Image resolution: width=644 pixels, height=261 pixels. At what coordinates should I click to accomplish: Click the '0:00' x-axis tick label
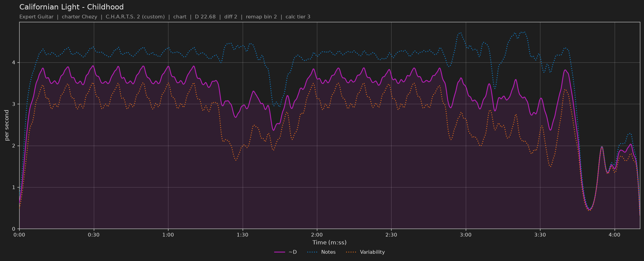click(19, 235)
